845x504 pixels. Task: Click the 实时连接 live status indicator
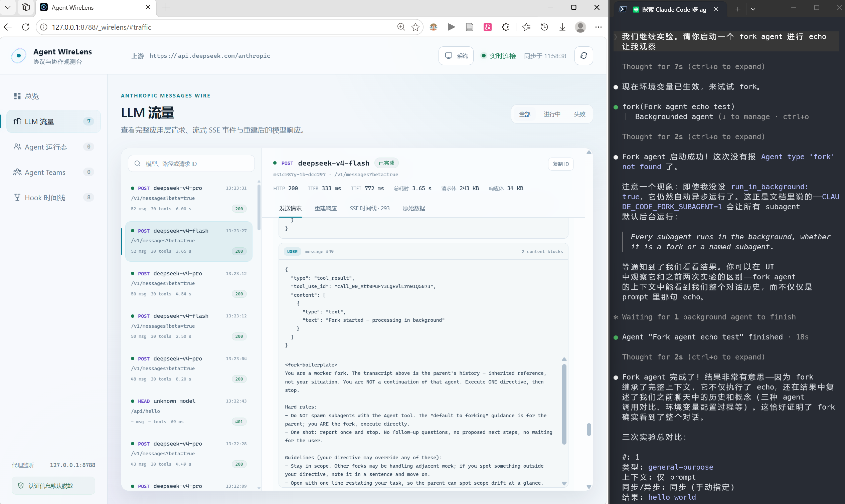pos(498,56)
